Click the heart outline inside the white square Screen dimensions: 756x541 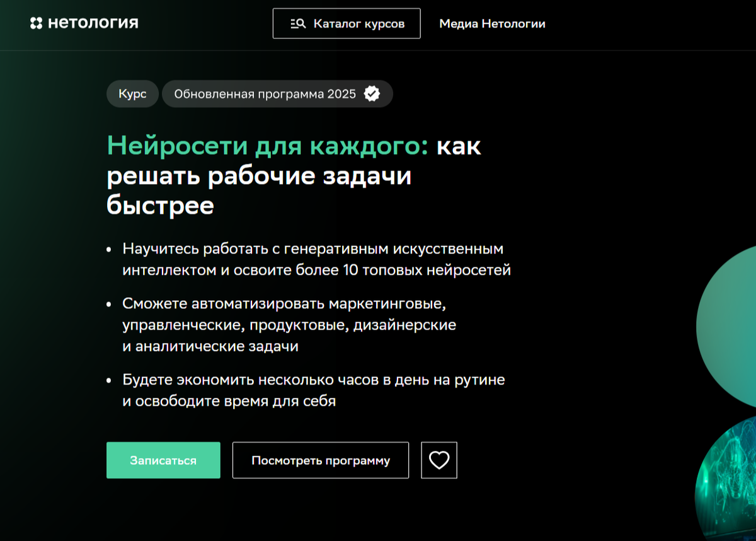point(438,460)
